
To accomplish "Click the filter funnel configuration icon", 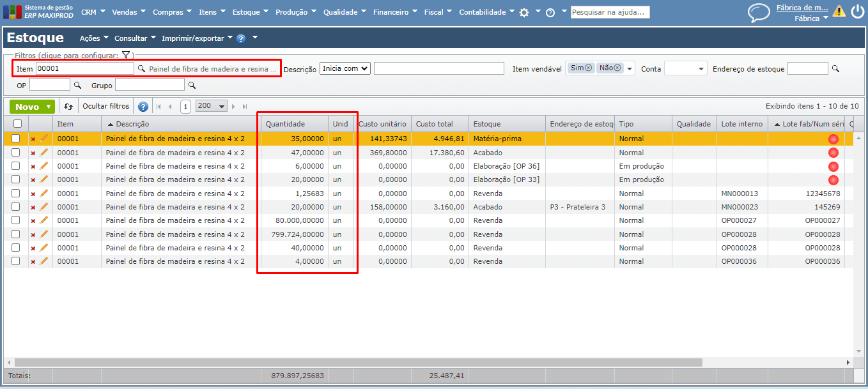I will pos(126,56).
